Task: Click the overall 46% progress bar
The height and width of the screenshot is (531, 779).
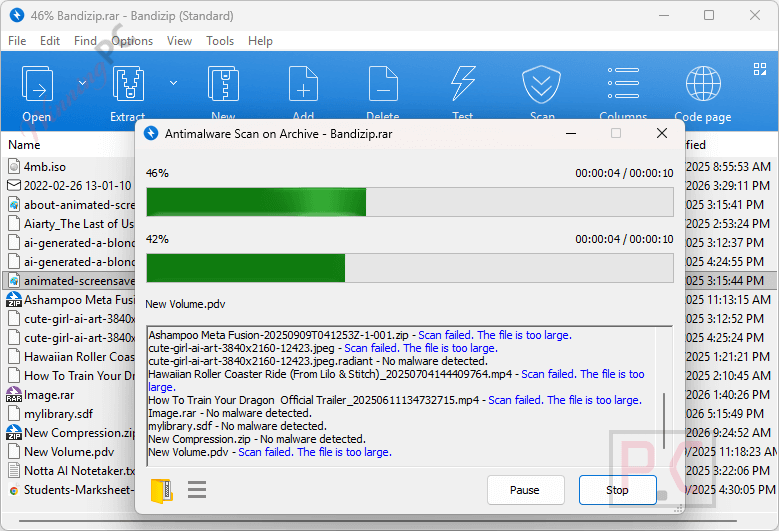Action: (410, 202)
